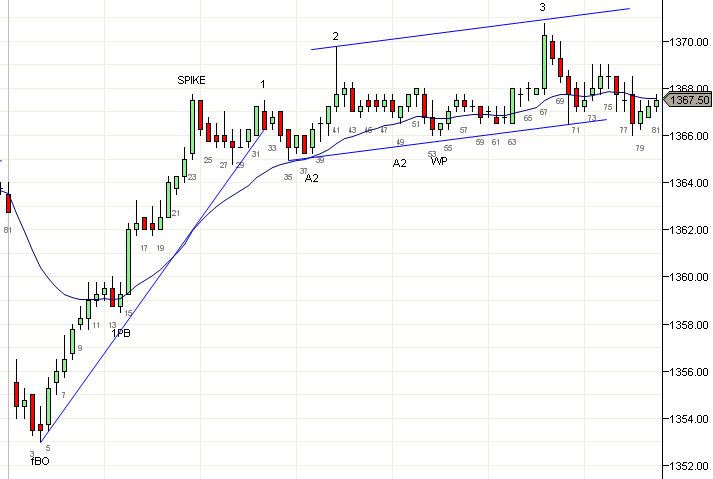
Task: Click bar number 7 label
Action: [63, 395]
